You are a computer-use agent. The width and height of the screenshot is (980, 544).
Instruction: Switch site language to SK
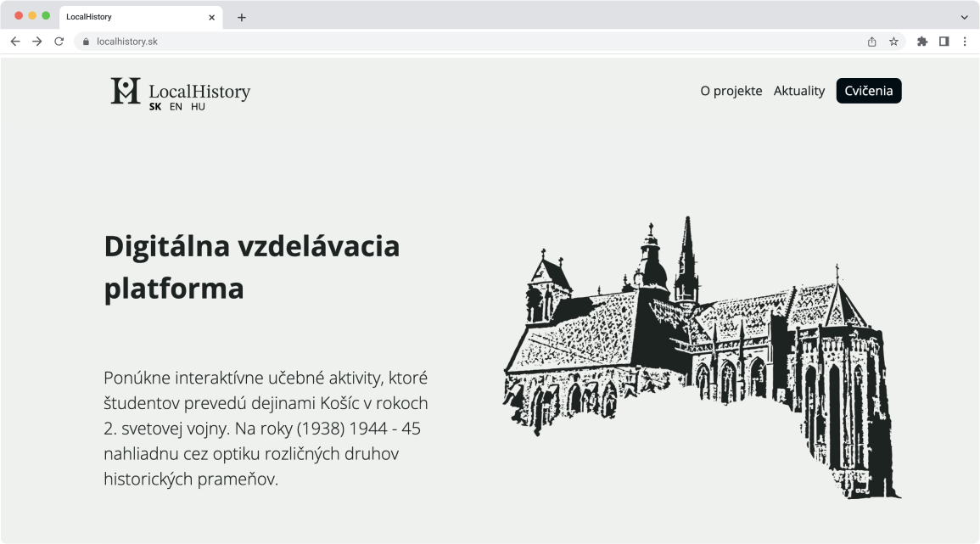pyautogui.click(x=155, y=107)
